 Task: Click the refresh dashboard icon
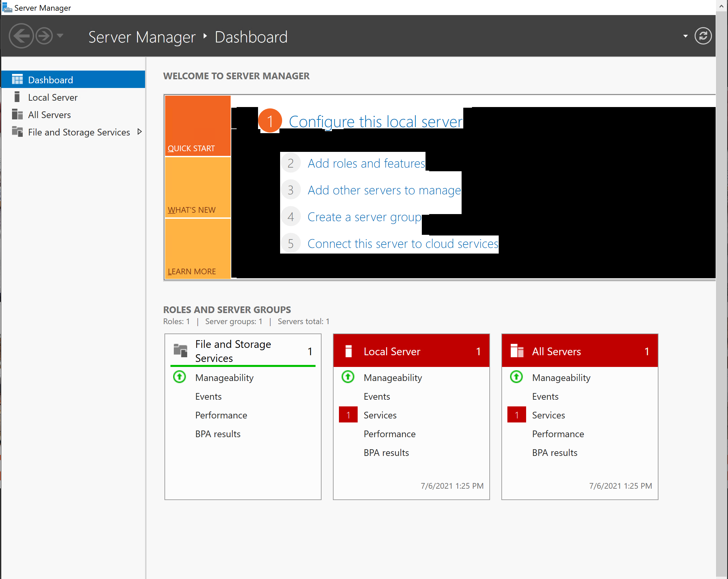pyautogui.click(x=703, y=36)
